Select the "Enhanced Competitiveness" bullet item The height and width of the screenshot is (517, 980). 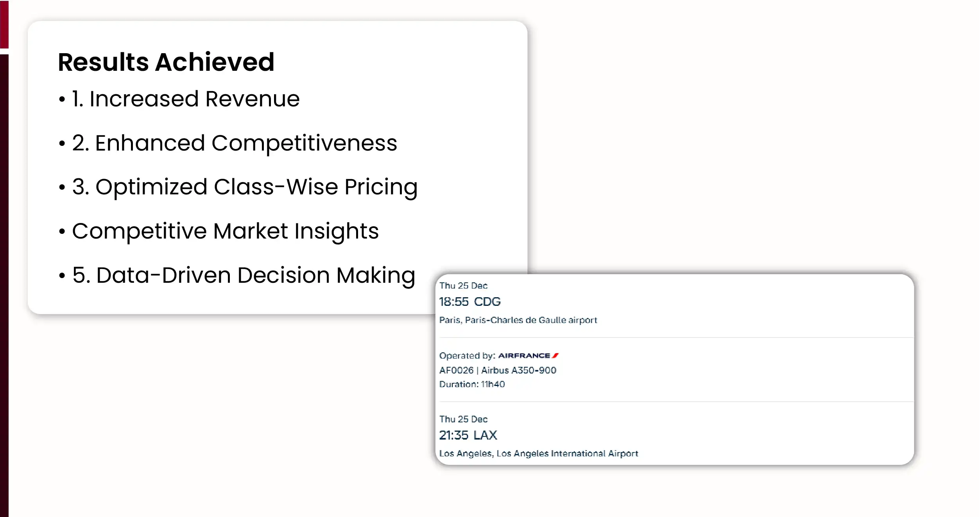click(x=235, y=143)
